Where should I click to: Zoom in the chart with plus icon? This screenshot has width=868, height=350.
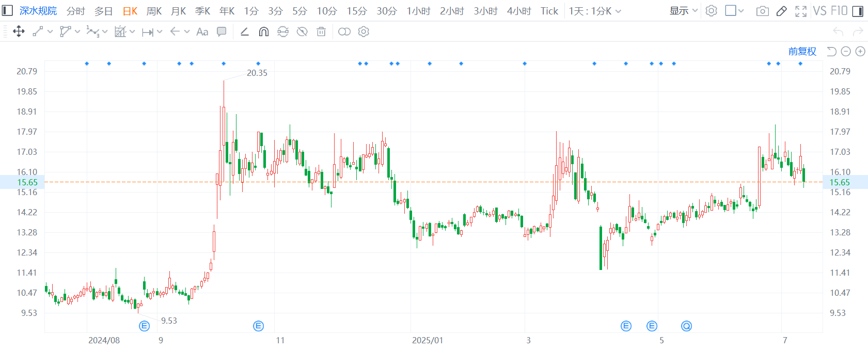click(x=860, y=51)
